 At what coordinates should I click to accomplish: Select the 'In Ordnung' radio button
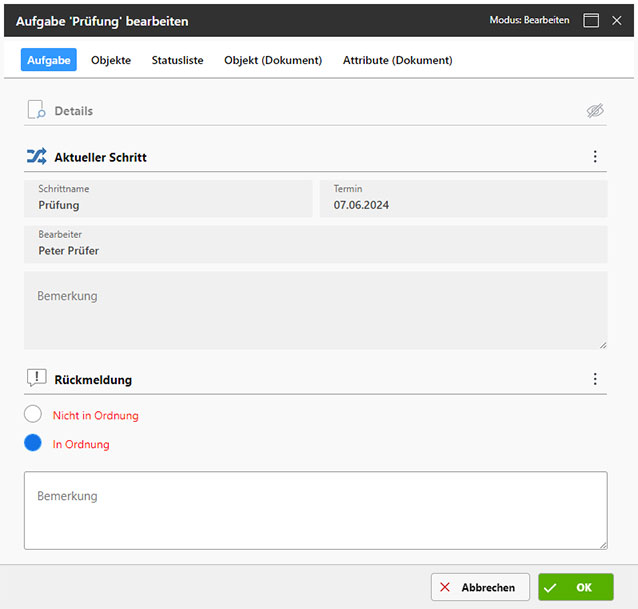pyautogui.click(x=33, y=444)
